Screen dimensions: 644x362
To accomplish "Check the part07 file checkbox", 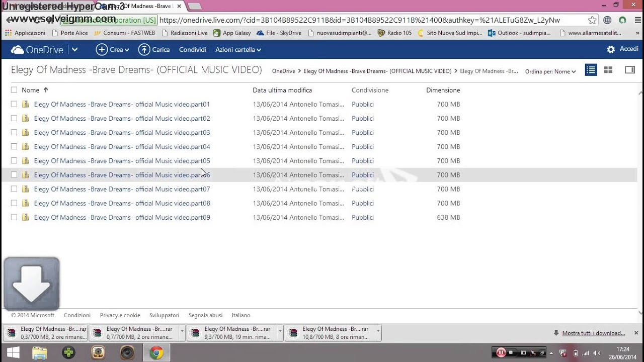I will point(14,189).
